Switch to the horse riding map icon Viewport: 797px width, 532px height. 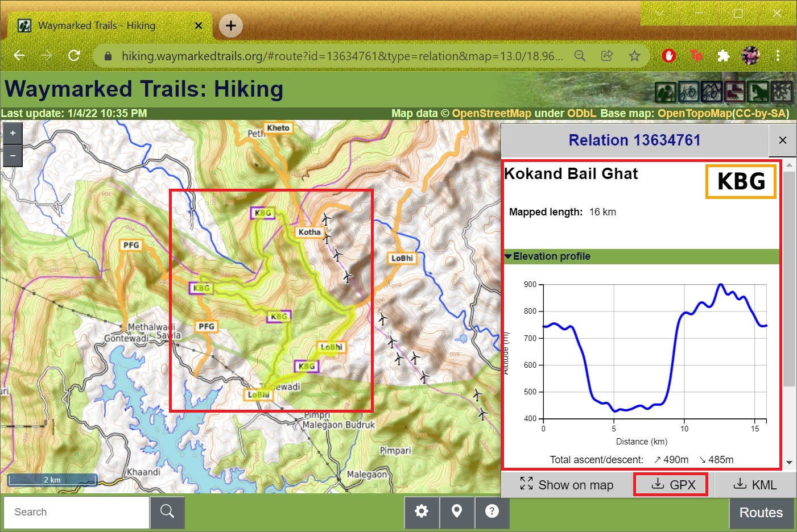point(759,92)
